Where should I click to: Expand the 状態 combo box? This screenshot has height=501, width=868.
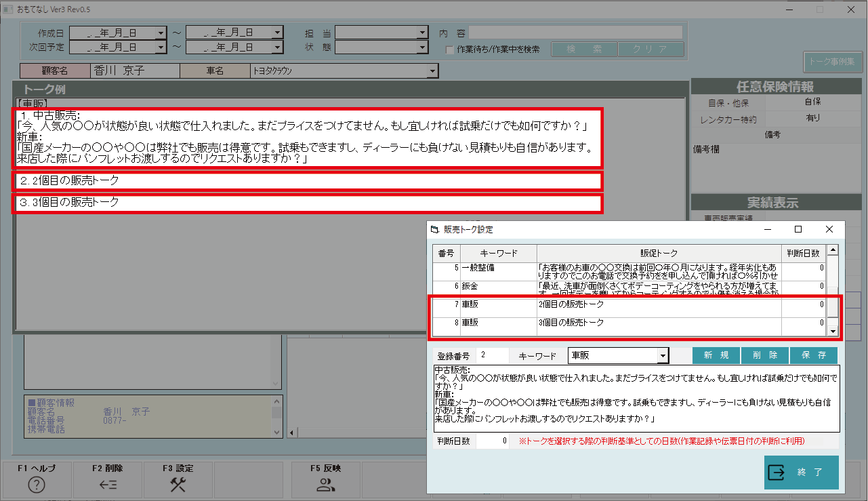pyautogui.click(x=423, y=47)
